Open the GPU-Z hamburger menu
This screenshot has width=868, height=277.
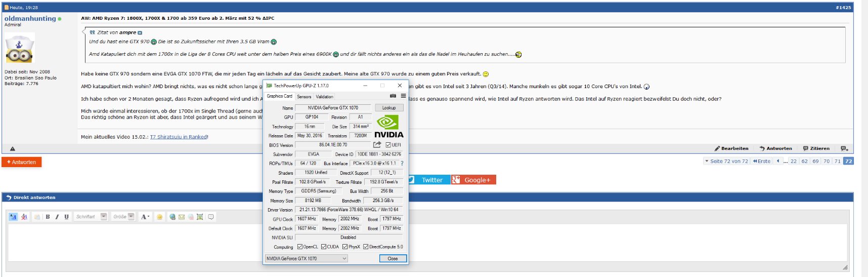(403, 96)
